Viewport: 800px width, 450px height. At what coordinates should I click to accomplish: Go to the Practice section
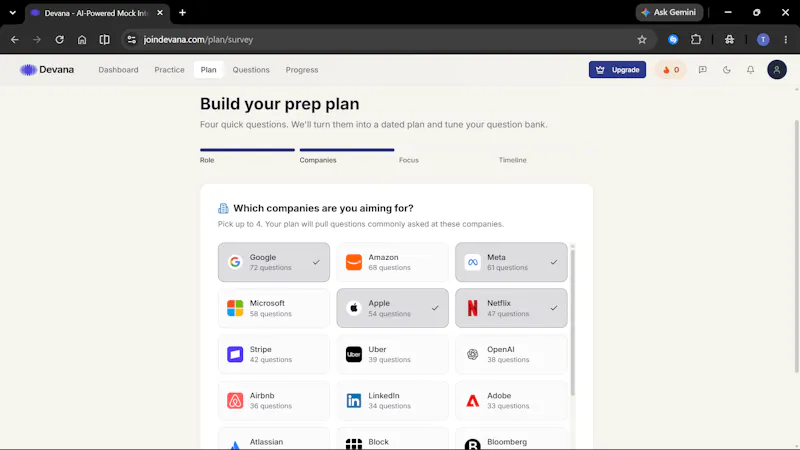pyautogui.click(x=169, y=70)
